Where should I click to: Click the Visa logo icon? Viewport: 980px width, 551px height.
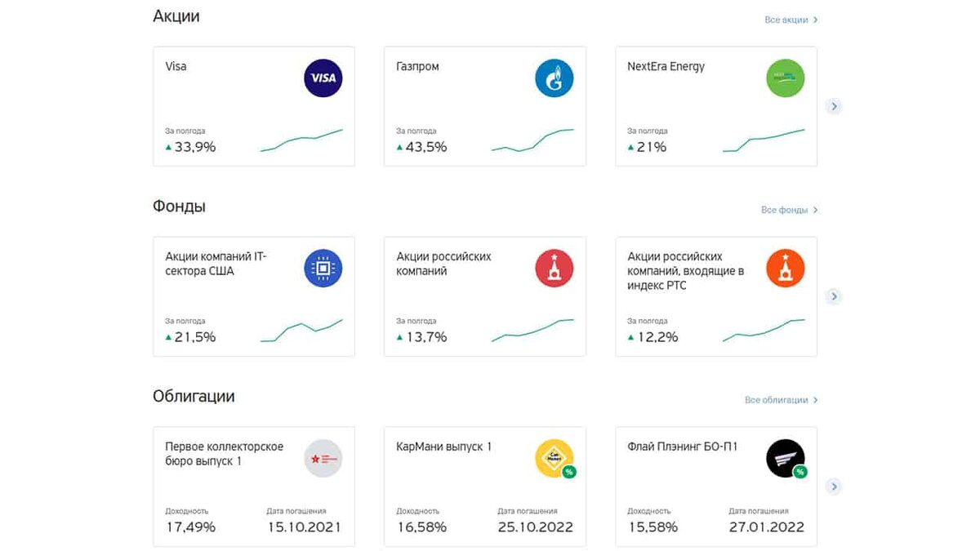coord(323,79)
